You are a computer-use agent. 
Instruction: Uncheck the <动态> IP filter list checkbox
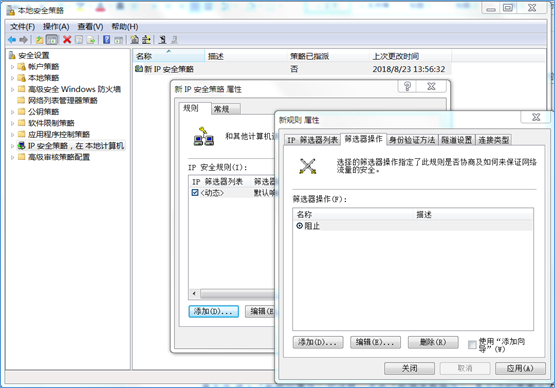(x=195, y=193)
